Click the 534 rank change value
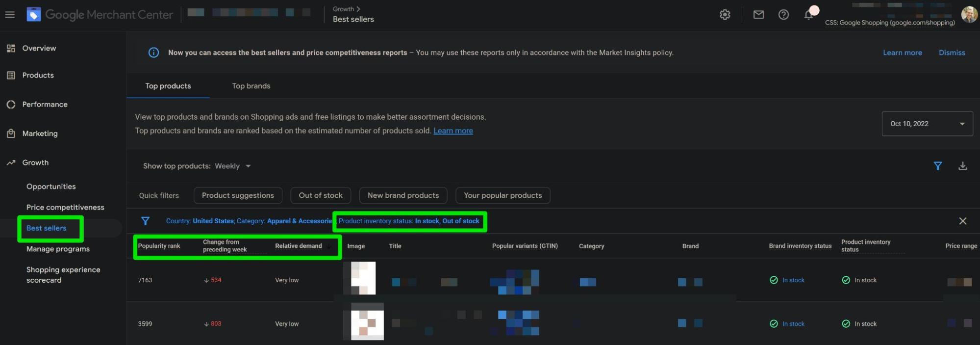The image size is (980, 345). [216, 280]
